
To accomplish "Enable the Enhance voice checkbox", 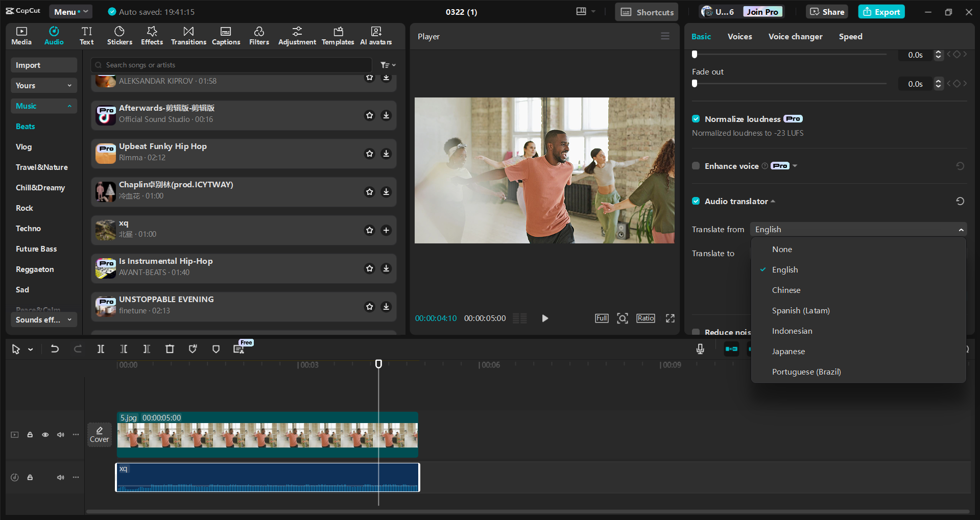I will click(696, 166).
